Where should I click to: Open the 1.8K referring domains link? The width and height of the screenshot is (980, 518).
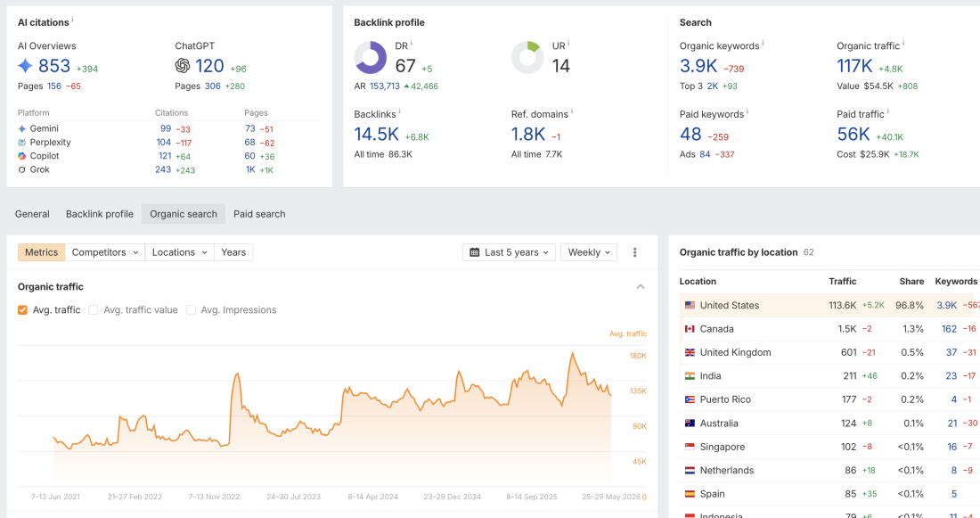pyautogui.click(x=528, y=134)
